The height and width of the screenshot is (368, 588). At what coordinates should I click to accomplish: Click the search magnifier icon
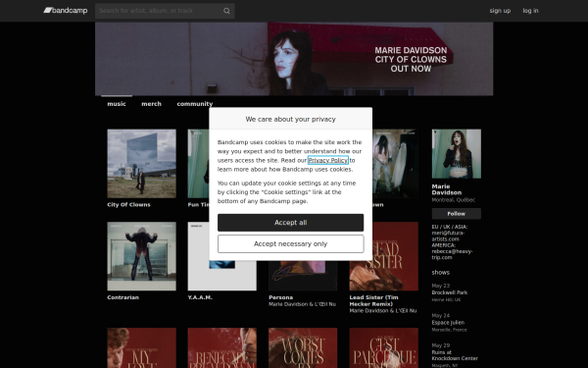(226, 11)
